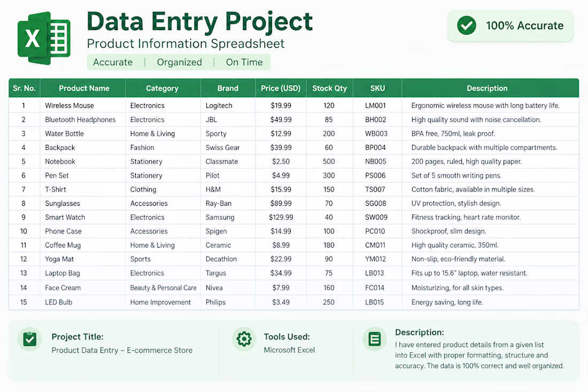This screenshot has width=588, height=392.
Task: Click the green checkmark badge icon
Action: [467, 26]
